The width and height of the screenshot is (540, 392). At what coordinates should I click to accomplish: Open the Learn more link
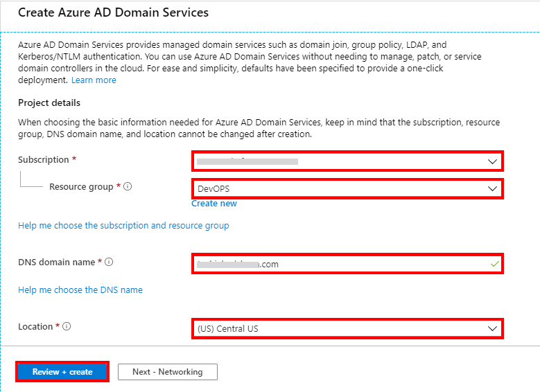pos(94,80)
